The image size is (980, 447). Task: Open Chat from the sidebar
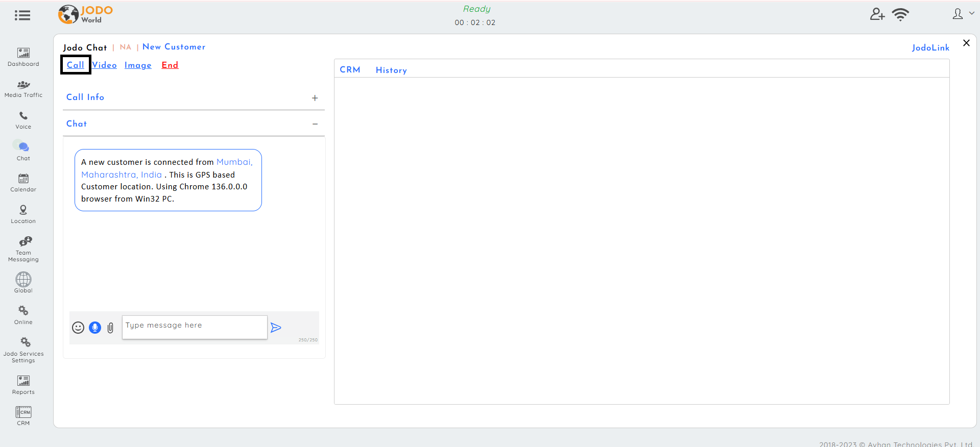point(23,152)
